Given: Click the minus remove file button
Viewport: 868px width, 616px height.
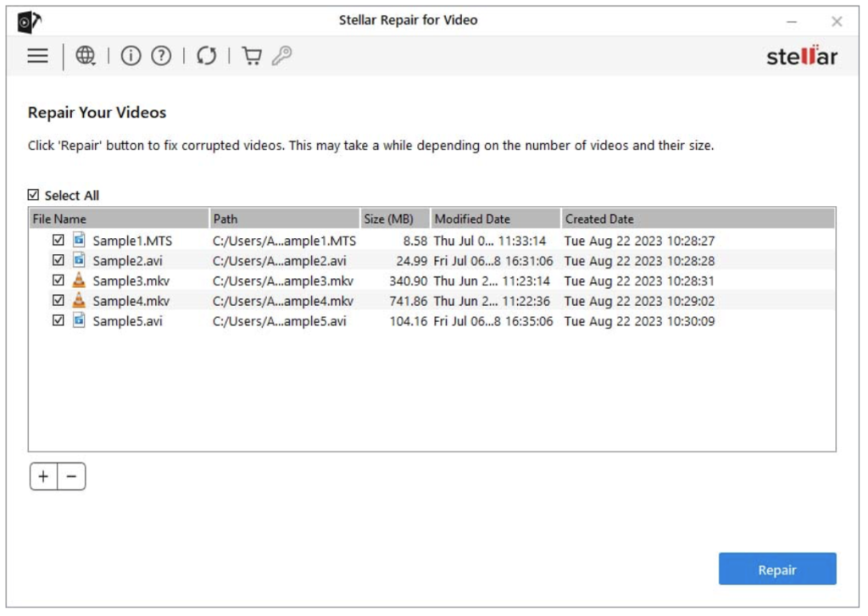Looking at the screenshot, I should pyautogui.click(x=71, y=477).
